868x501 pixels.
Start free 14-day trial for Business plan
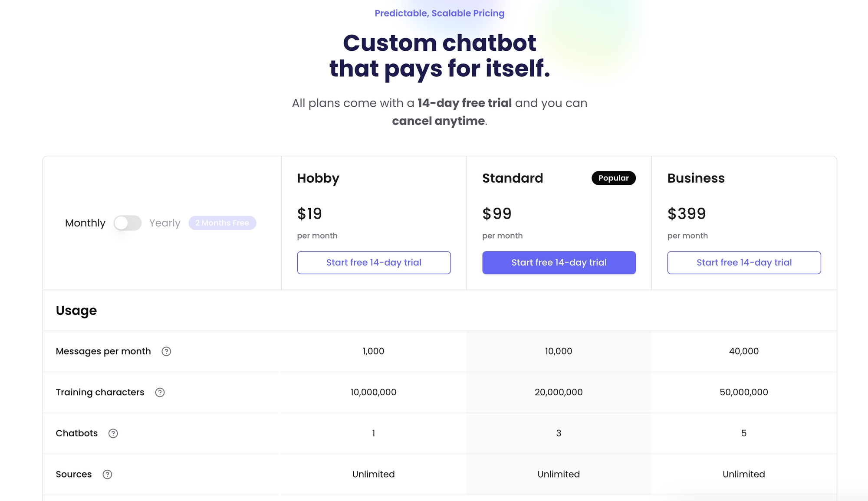click(744, 262)
